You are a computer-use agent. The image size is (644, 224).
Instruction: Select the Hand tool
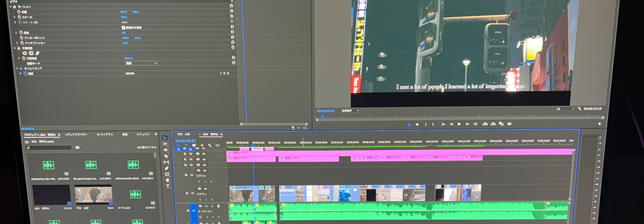tap(167, 180)
